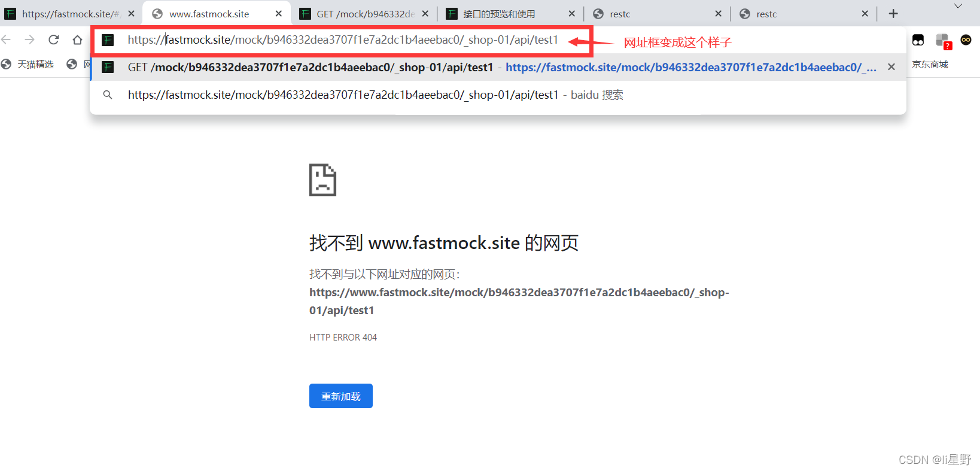Click the bold www.fastmock.site URL on the error page
The height and width of the screenshot is (471, 980).
coord(519,301)
